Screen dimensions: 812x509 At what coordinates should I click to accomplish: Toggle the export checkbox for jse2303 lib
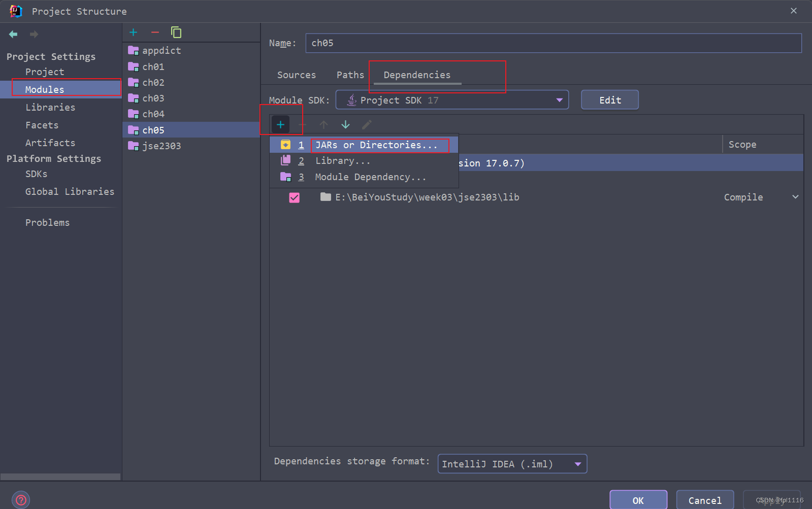tap(295, 197)
